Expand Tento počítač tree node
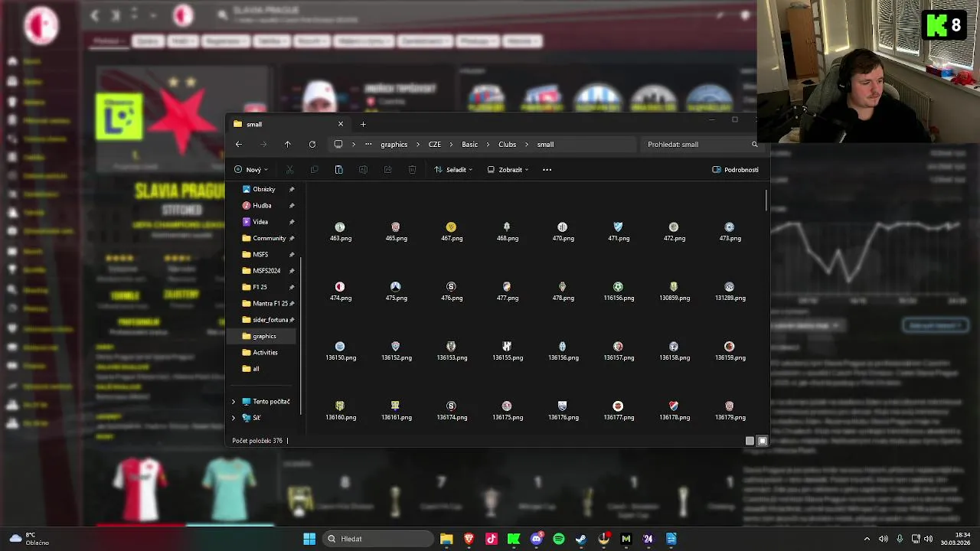 (x=234, y=401)
